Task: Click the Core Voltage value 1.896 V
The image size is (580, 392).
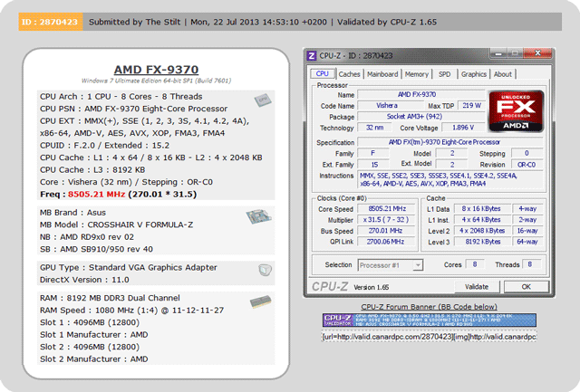Action: pyautogui.click(x=463, y=128)
